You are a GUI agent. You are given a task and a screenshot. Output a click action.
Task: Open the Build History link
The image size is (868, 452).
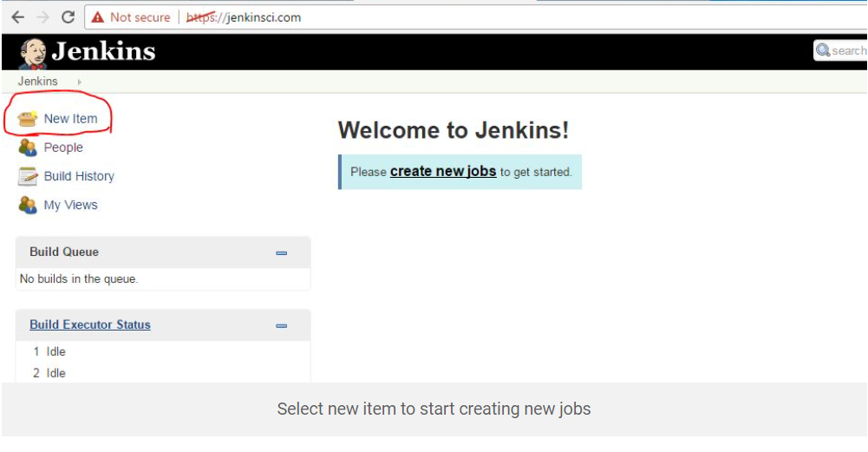[x=79, y=176]
